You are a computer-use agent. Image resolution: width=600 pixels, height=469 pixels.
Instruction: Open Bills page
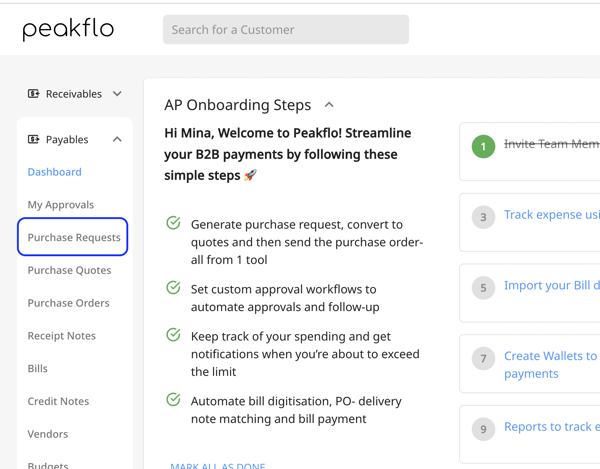point(38,368)
